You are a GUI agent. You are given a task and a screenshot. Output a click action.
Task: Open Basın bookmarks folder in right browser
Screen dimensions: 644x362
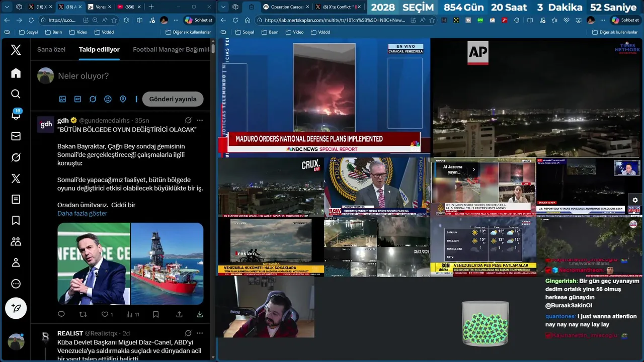pyautogui.click(x=269, y=32)
